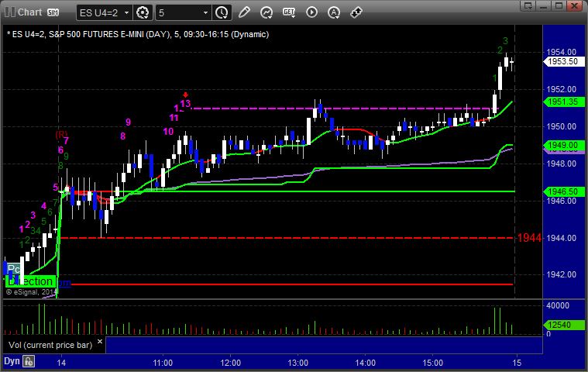This screenshot has width=588, height=372.
Task: Click the 15:00 time axis label
Action: click(x=433, y=363)
